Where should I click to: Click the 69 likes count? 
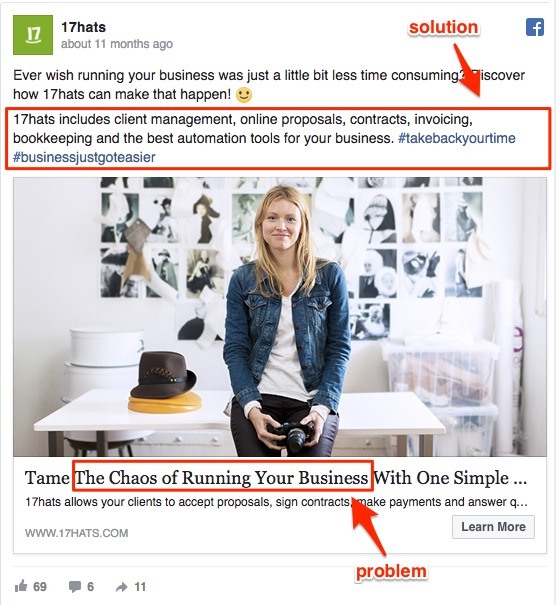tap(40, 587)
